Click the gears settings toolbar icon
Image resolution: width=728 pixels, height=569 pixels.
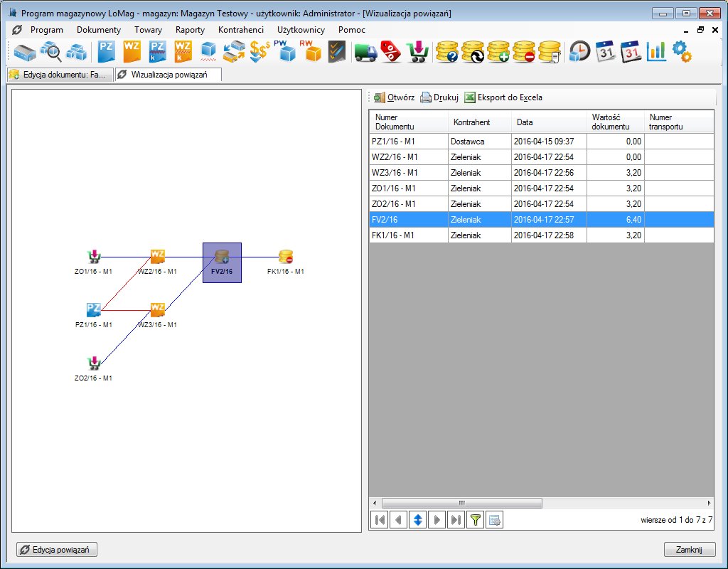point(681,52)
